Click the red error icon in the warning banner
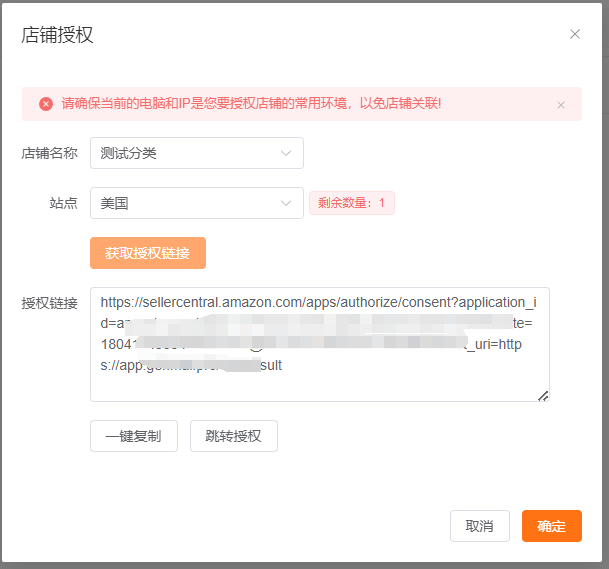 pyautogui.click(x=46, y=104)
